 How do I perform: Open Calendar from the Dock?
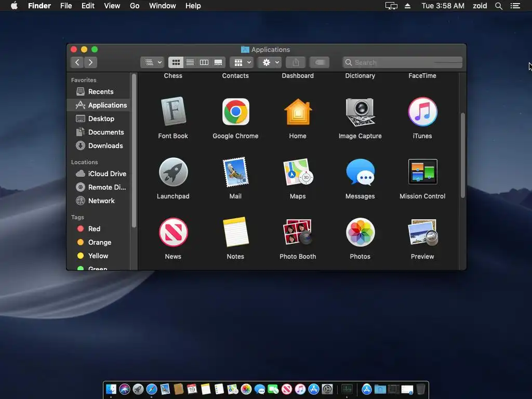[192, 389]
